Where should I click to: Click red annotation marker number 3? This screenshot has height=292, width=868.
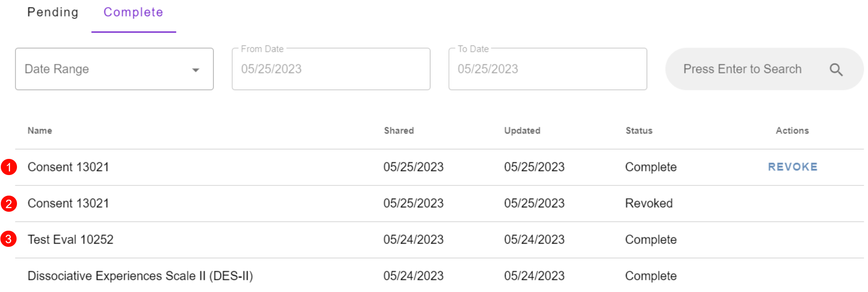pyautogui.click(x=8, y=239)
